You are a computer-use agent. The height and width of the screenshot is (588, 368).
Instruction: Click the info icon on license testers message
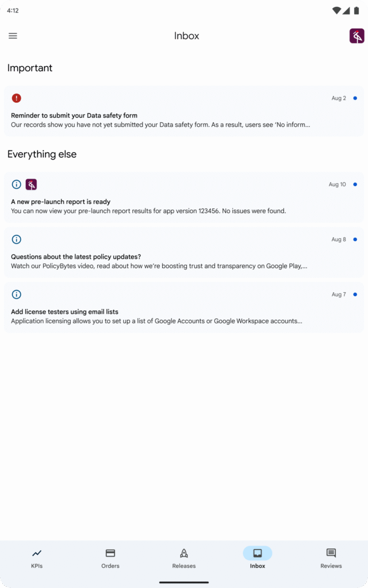pyautogui.click(x=16, y=294)
